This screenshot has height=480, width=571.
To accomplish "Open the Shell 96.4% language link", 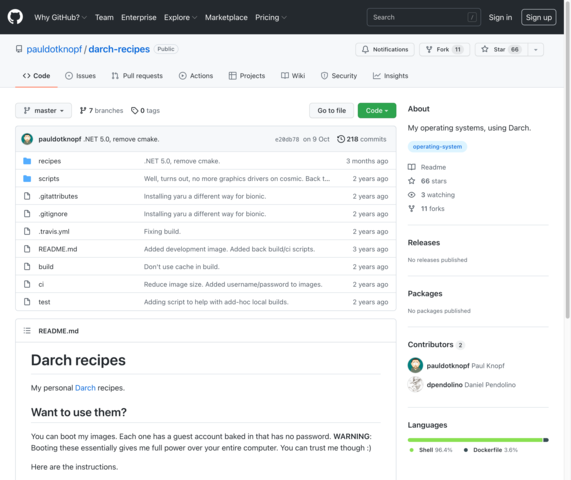I will [x=431, y=450].
